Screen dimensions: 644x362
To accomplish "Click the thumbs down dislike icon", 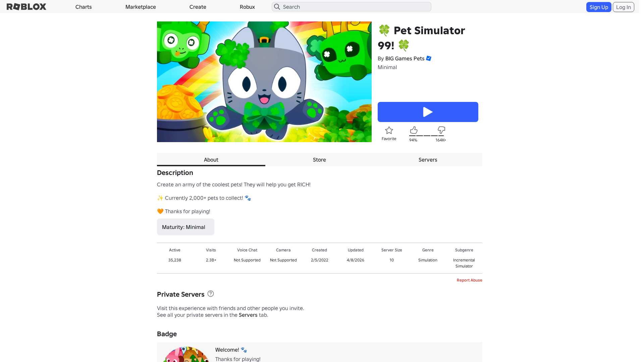I will (x=441, y=130).
